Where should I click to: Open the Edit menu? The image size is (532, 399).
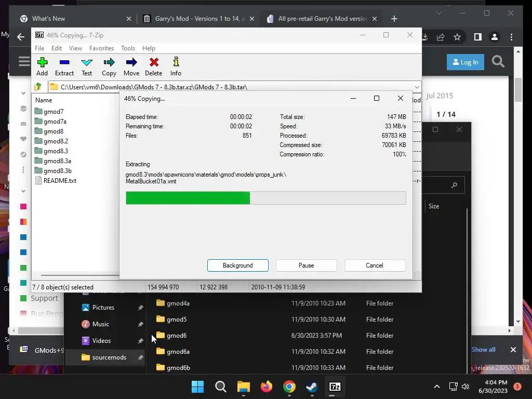[56, 48]
